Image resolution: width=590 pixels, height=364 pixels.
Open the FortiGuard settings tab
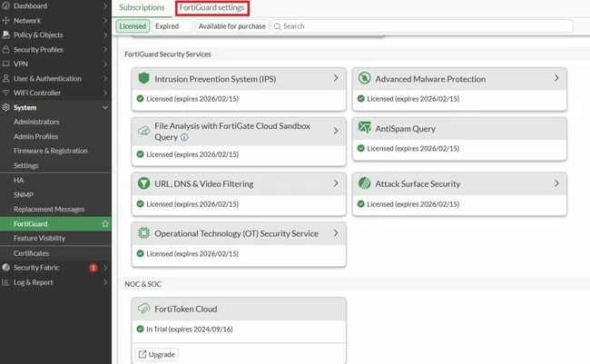[211, 7]
